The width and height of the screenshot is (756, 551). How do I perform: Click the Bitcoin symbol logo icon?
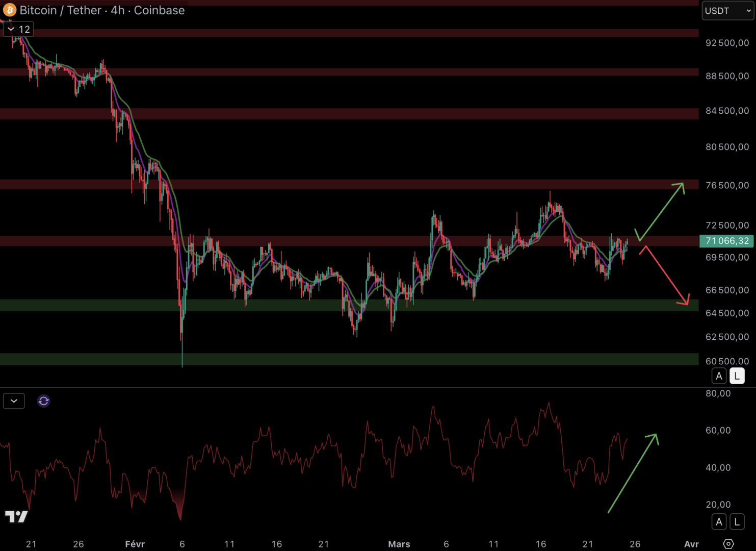point(10,10)
